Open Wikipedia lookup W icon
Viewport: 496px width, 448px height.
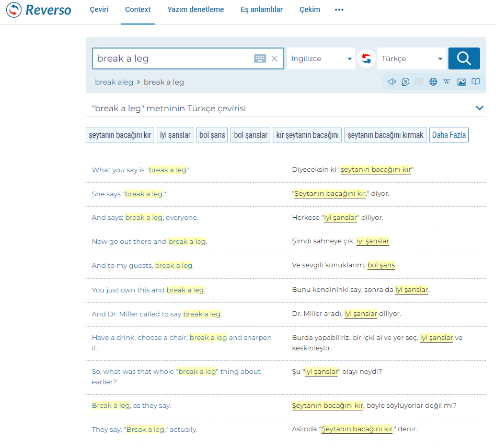point(447,82)
